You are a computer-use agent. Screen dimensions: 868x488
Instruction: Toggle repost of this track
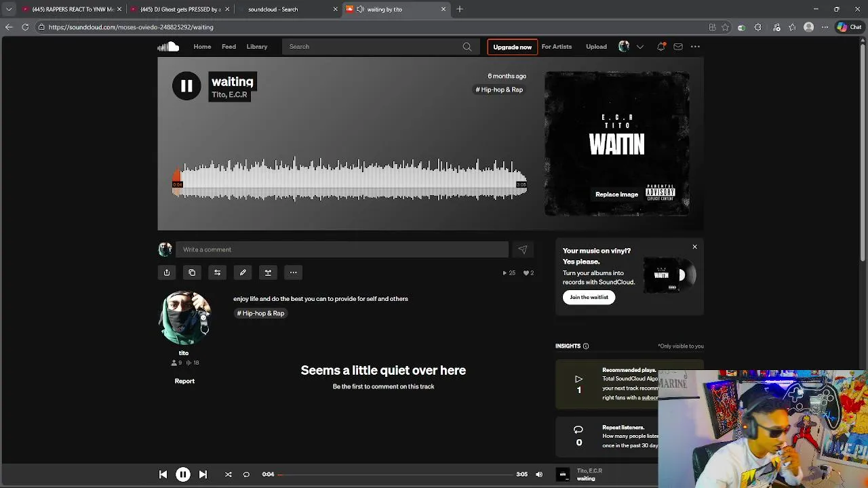pyautogui.click(x=217, y=272)
